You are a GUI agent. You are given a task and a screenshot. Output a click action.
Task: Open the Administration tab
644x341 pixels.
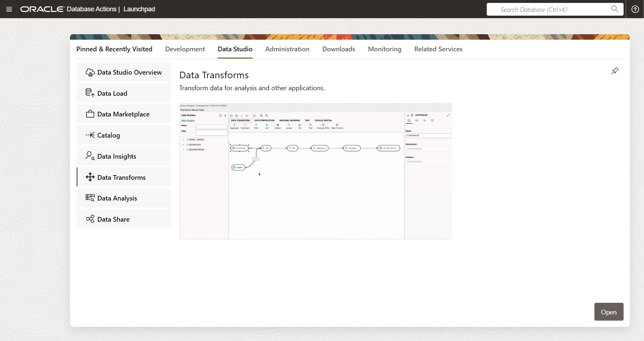coord(287,49)
